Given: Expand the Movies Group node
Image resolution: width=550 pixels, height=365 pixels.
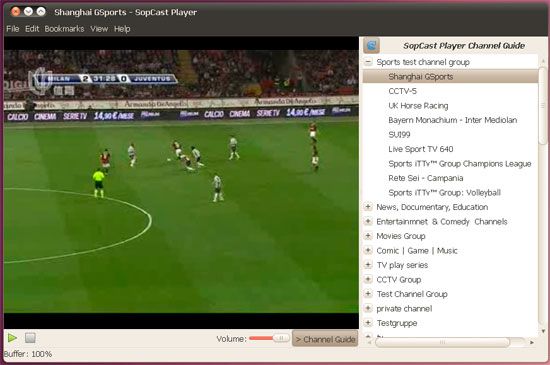Looking at the screenshot, I should 368,236.
